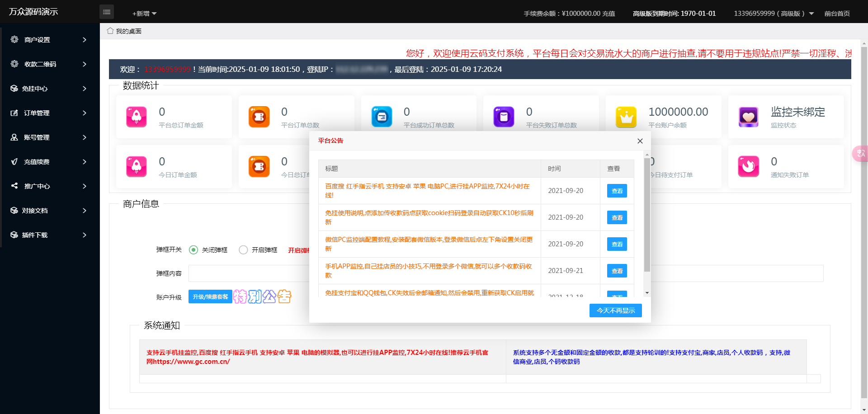Click the heart icon beside 监控未绑定
Image resolution: width=868 pixels, height=414 pixels.
pos(748,117)
